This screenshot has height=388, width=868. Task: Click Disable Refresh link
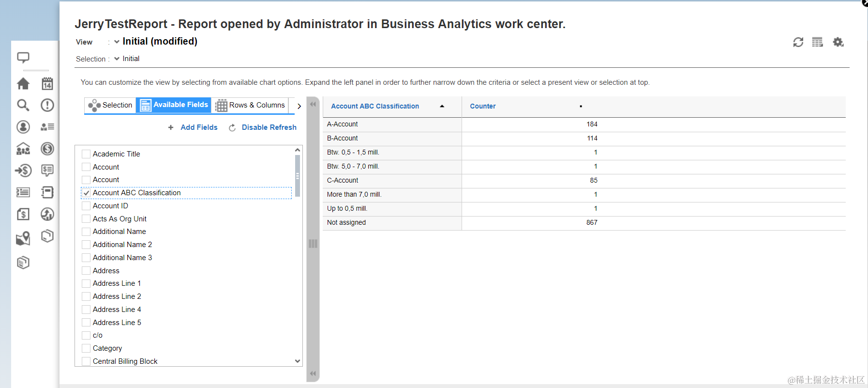[x=269, y=127]
